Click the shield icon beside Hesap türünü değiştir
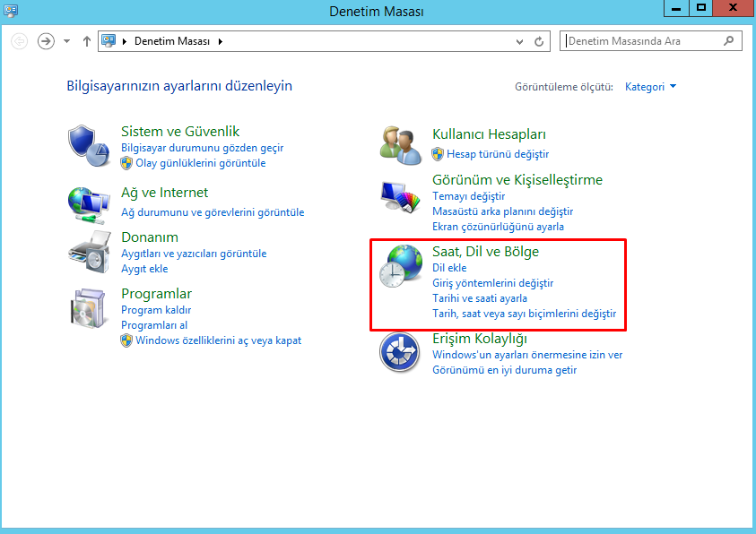 438,154
